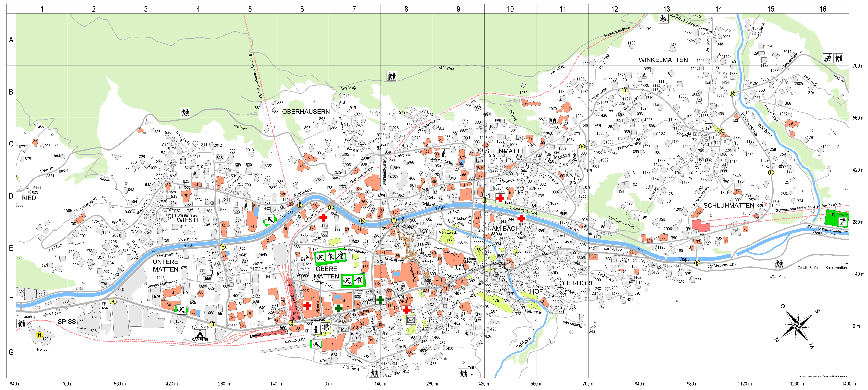Click the tourist information 'i' icon
Viewport: 868px width, 390px height.
click(316, 329)
